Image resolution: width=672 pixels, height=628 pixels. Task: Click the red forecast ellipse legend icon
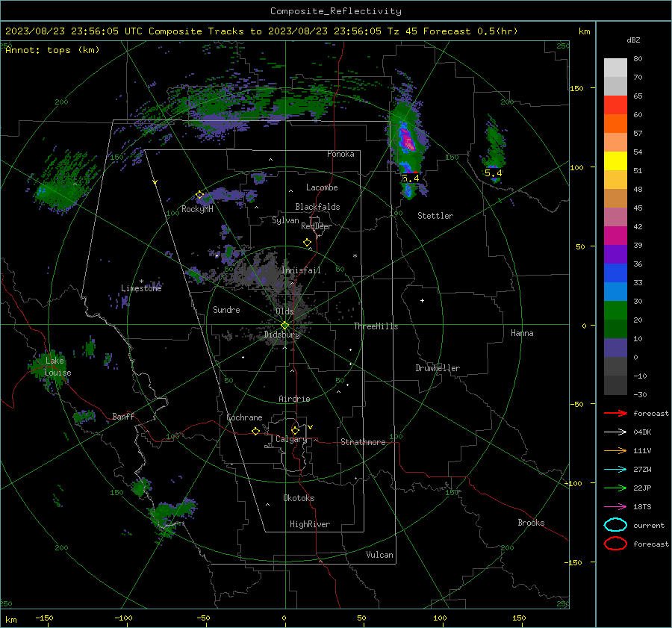point(615,544)
